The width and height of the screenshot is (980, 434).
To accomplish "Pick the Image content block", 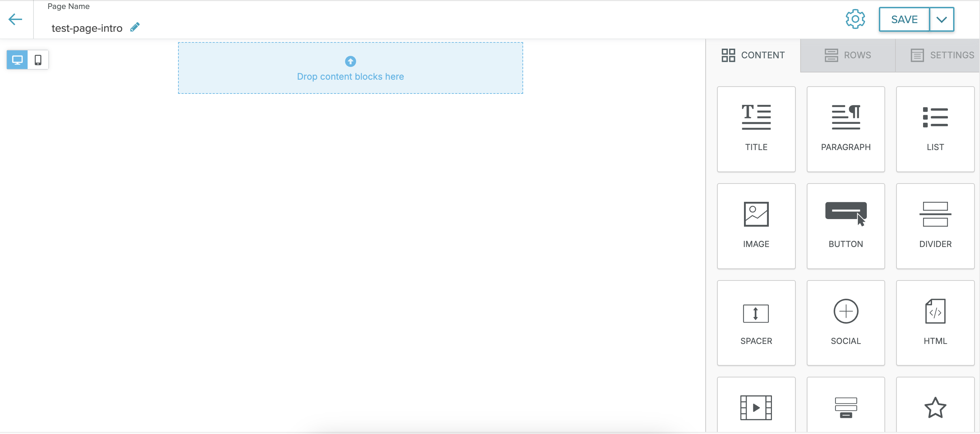I will [756, 226].
